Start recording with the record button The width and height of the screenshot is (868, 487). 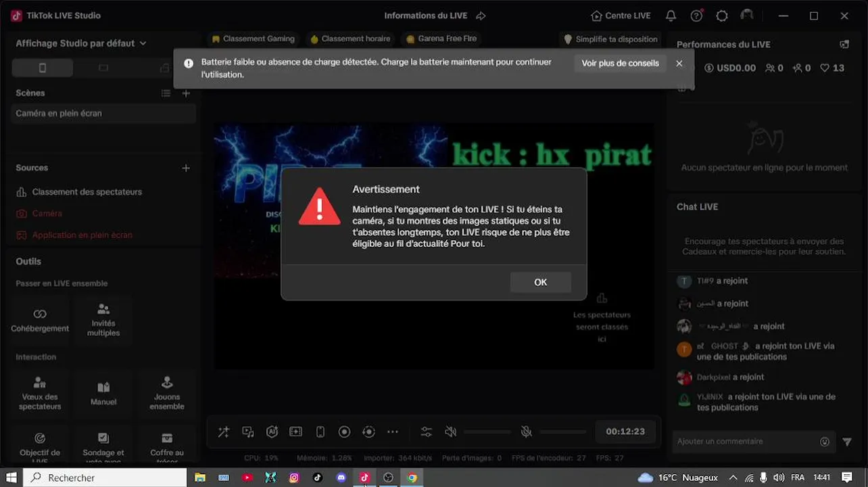pyautogui.click(x=344, y=432)
